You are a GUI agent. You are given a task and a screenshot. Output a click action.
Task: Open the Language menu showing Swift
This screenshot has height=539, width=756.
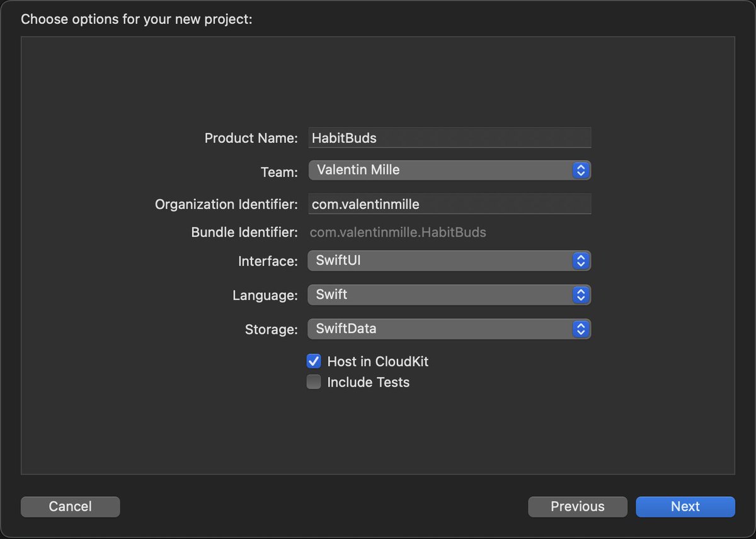[x=449, y=295]
